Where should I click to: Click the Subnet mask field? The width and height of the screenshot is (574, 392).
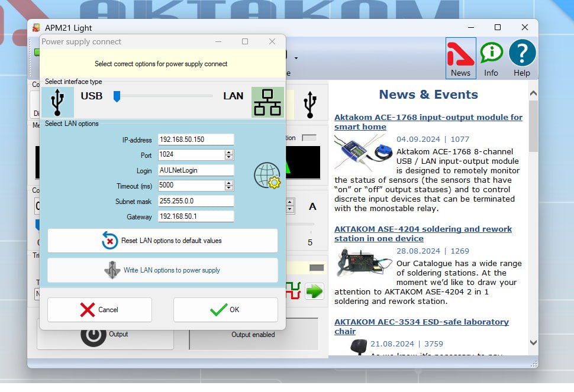196,201
